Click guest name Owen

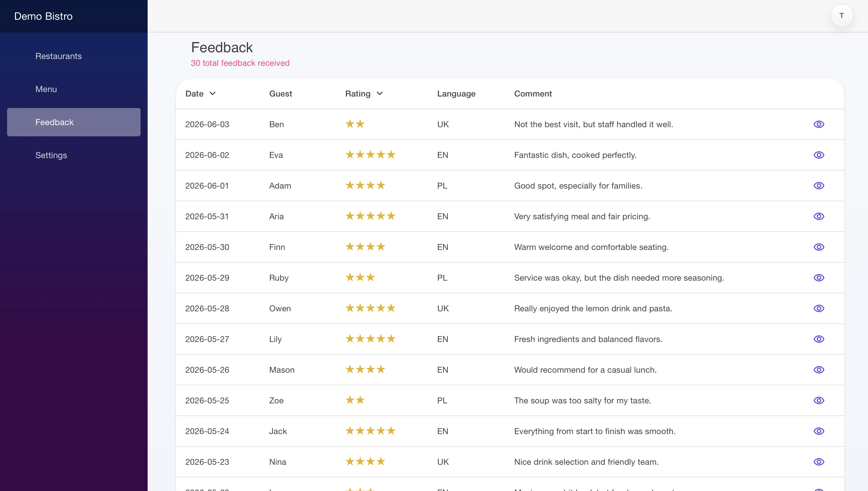point(280,308)
